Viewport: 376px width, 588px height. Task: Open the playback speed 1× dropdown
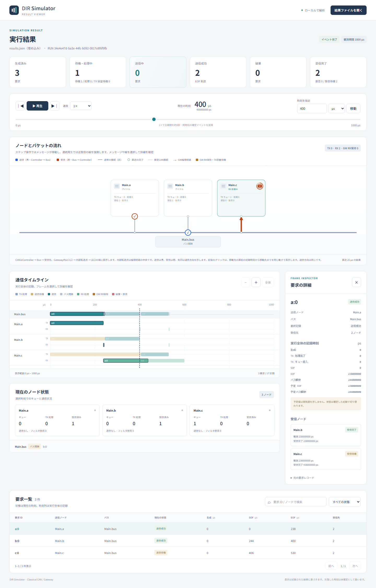pyautogui.click(x=81, y=106)
